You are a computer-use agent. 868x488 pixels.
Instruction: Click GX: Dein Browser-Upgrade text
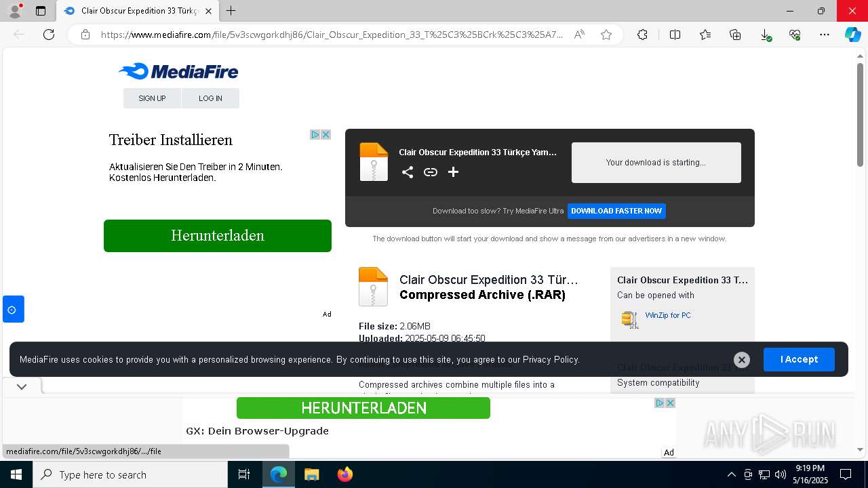coord(257,431)
